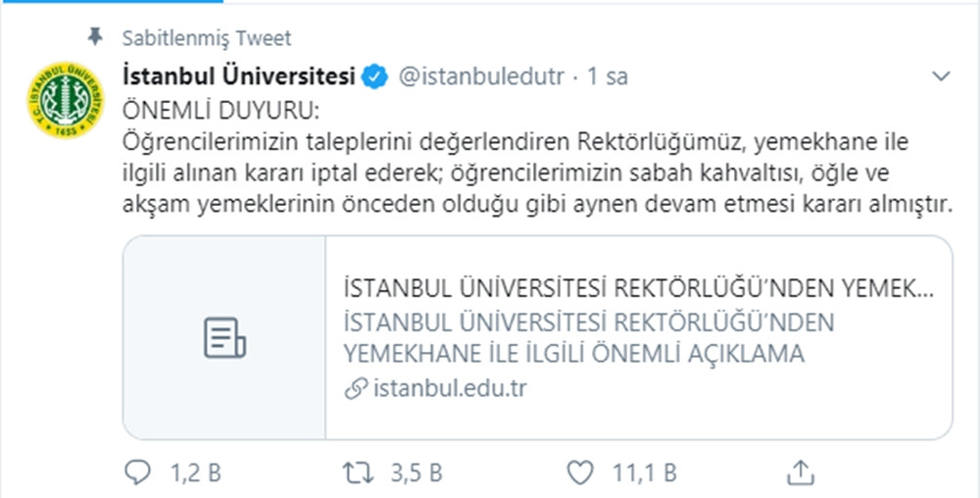Retweet using the retweet arrows icon
Image resolution: width=980 pixels, height=498 pixels.
[359, 473]
